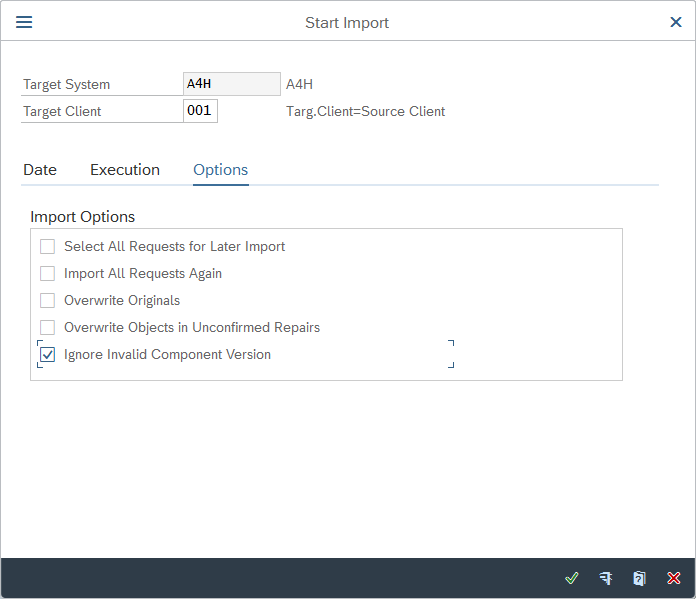Check Import All Requests Again
Image resolution: width=696 pixels, height=599 pixels.
(x=47, y=274)
